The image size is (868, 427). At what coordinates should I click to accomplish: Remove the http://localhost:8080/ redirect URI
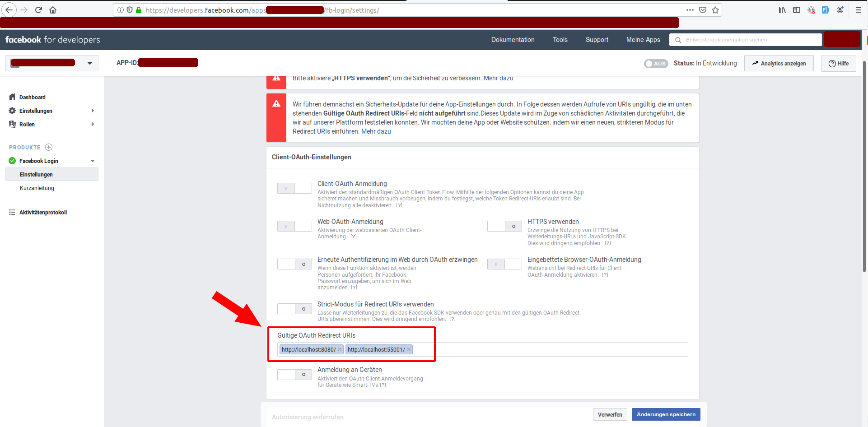point(340,349)
